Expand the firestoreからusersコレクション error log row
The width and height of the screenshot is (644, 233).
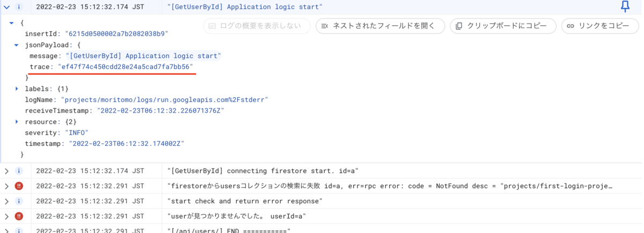tap(6, 186)
